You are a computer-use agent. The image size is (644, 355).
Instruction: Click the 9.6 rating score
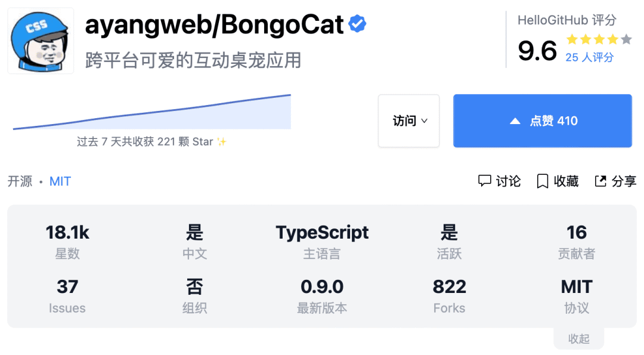tap(537, 51)
